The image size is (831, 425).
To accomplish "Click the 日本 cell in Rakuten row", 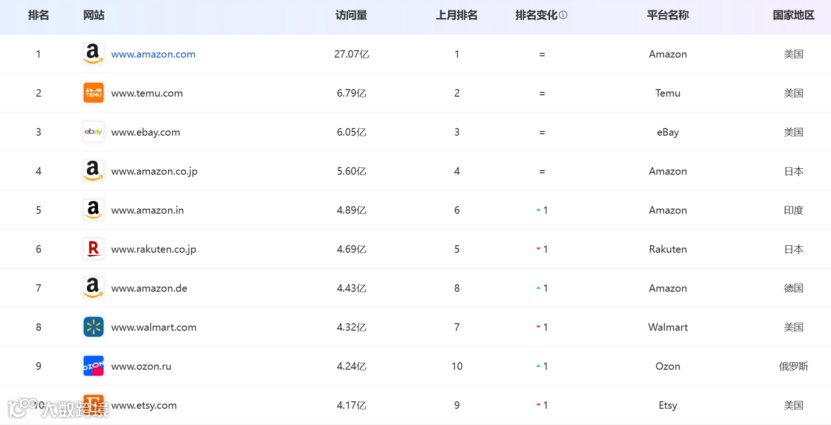I will click(793, 249).
